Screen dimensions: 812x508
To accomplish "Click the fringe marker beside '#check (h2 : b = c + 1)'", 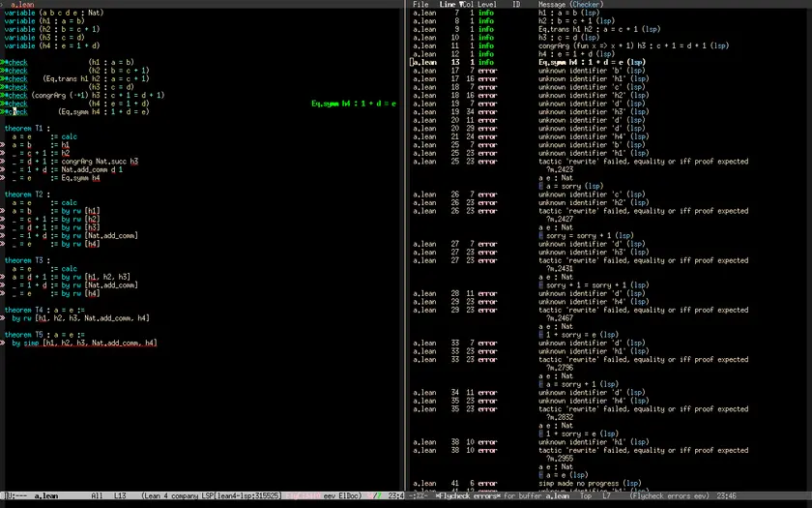I will (x=3, y=71).
